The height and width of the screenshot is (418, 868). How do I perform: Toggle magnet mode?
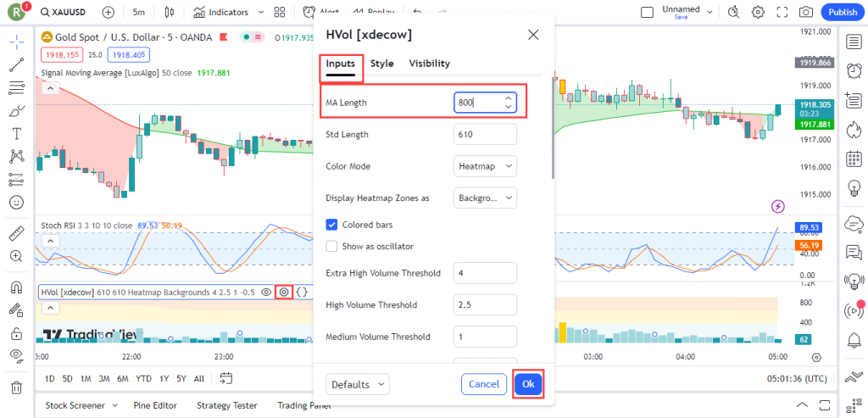point(17,288)
